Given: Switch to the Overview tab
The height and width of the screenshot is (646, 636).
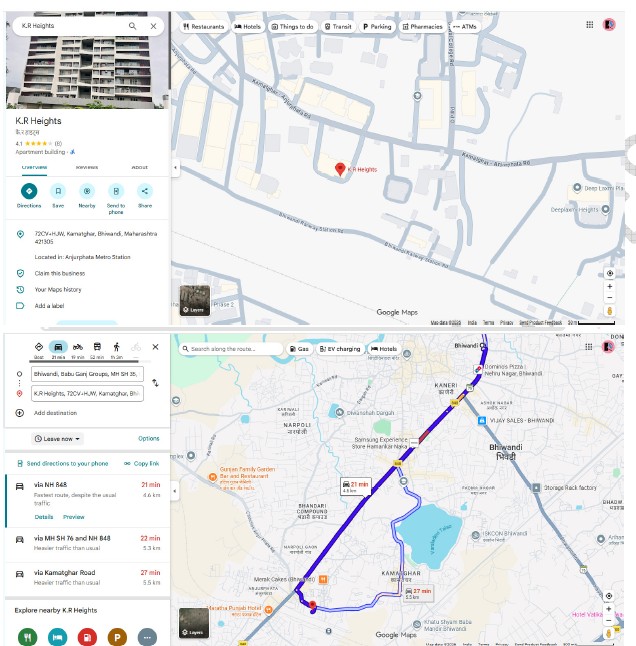Looking at the screenshot, I should pos(34,167).
